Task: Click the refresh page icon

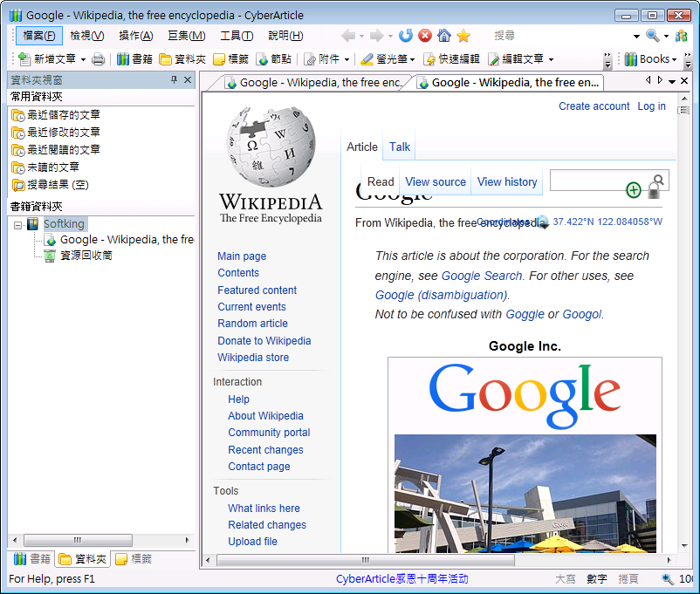Action: [x=406, y=36]
